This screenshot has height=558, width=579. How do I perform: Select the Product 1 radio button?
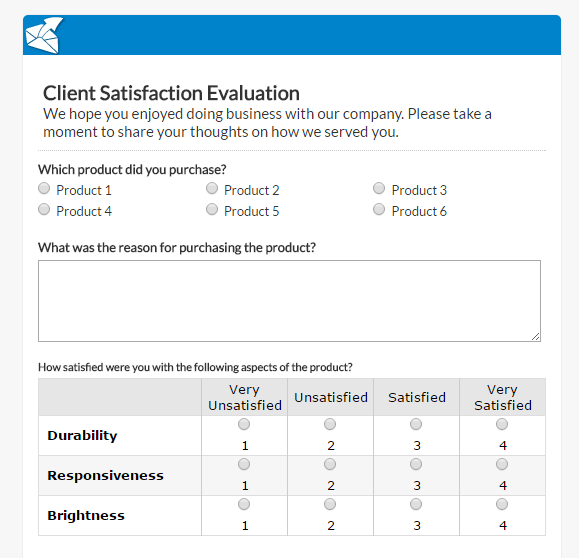click(44, 188)
